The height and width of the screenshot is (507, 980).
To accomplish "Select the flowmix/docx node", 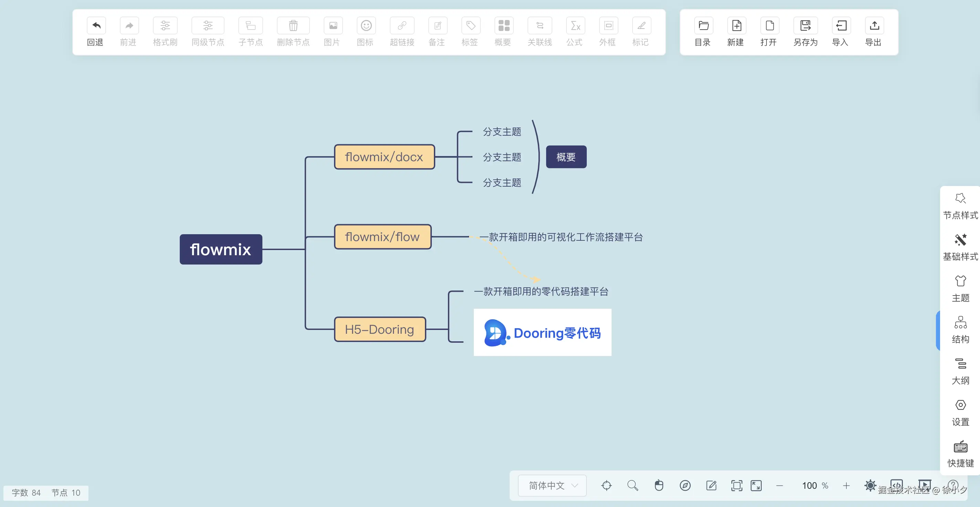I will coord(384,157).
